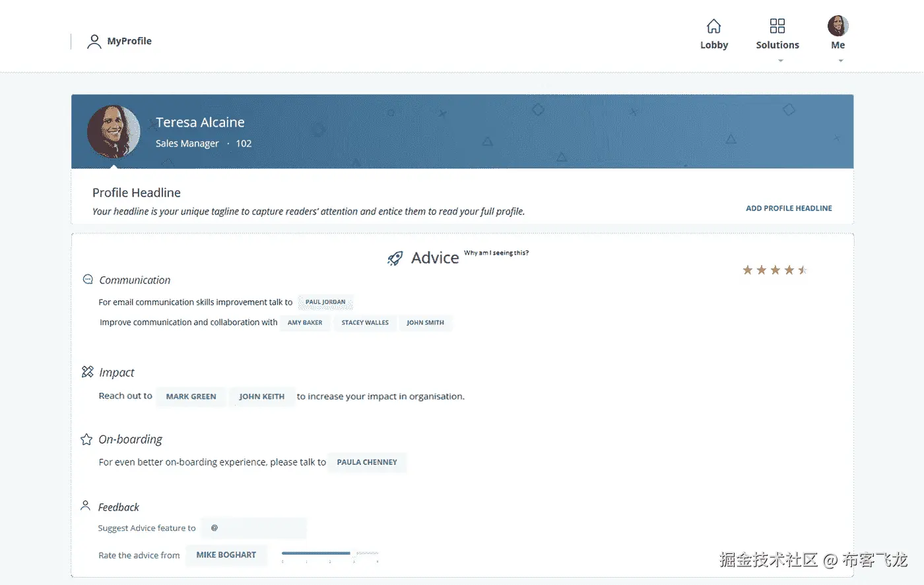The width and height of the screenshot is (924, 585).
Task: Click the Advice title text
Action: pos(435,258)
